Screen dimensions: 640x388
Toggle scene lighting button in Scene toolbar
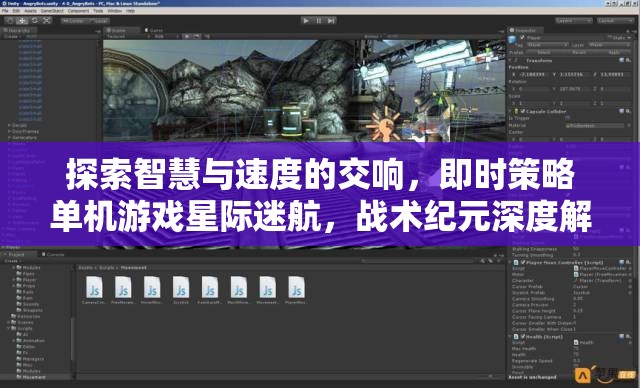point(187,36)
